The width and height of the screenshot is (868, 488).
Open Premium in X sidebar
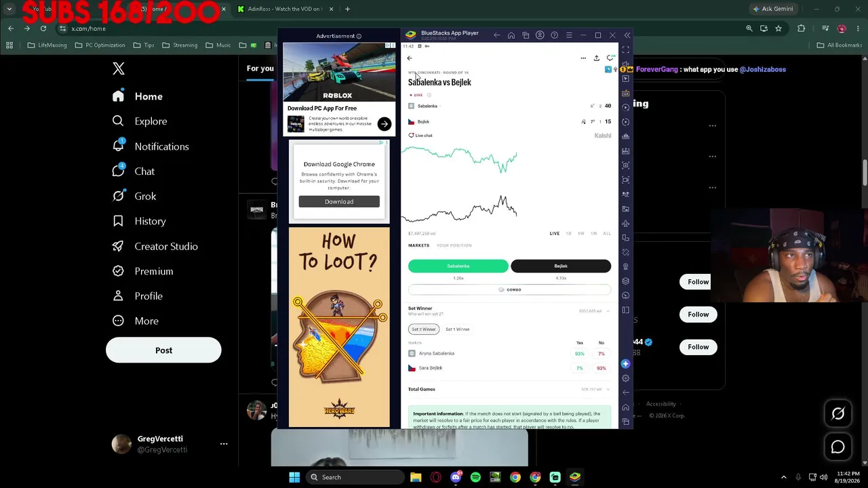(x=142, y=271)
